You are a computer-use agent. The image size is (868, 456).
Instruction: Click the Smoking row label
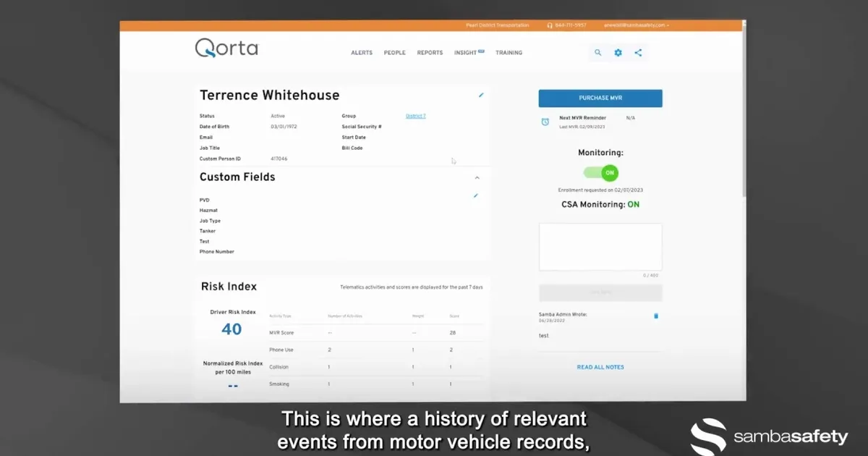tap(279, 384)
